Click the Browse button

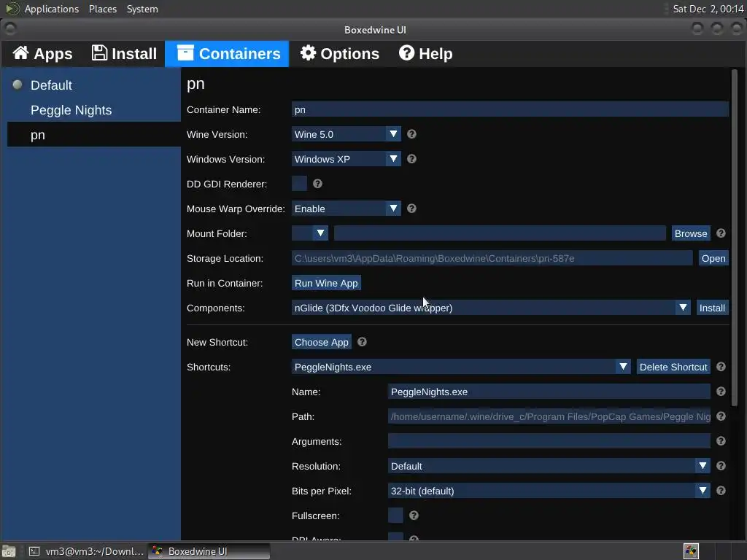point(691,233)
